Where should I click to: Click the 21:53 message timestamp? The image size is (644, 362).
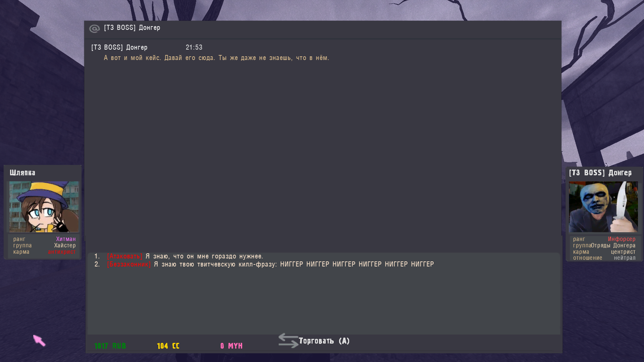point(194,48)
